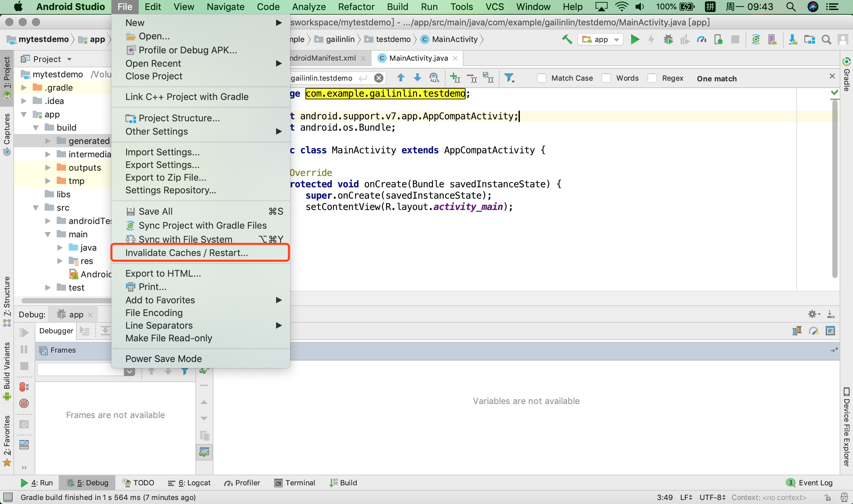This screenshot has width=853, height=504.
Task: Select Invalidate Caches / Restart menu item
Action: pos(186,253)
